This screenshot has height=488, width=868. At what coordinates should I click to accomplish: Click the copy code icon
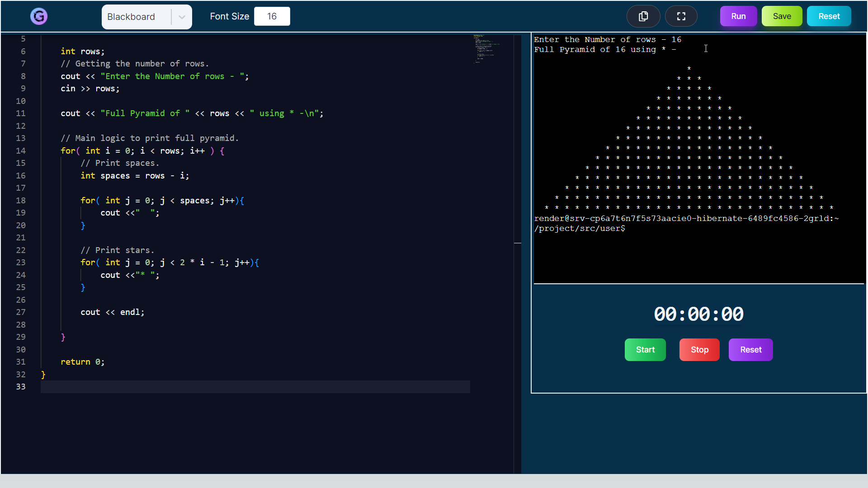coord(643,16)
